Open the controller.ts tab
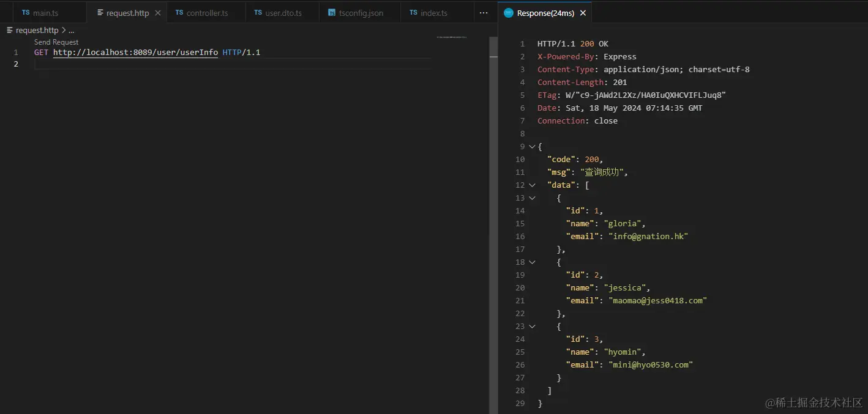Viewport: 868px width, 414px height. pos(207,13)
